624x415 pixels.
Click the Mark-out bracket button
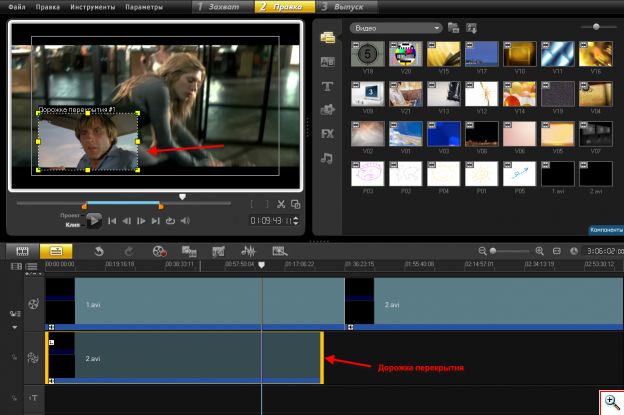click(x=267, y=204)
